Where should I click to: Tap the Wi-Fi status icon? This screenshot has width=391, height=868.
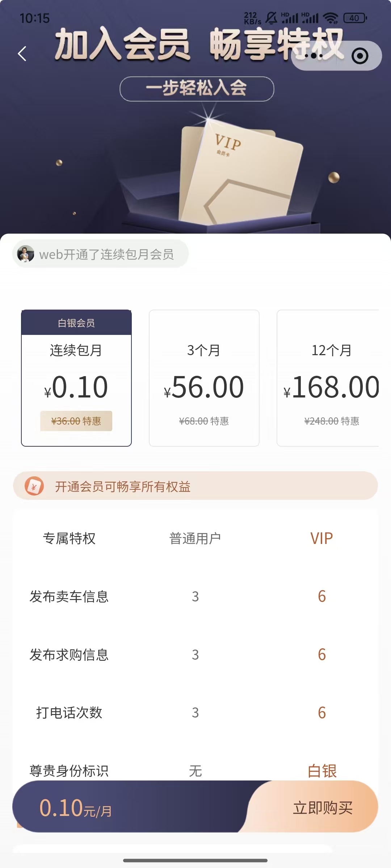(330, 18)
